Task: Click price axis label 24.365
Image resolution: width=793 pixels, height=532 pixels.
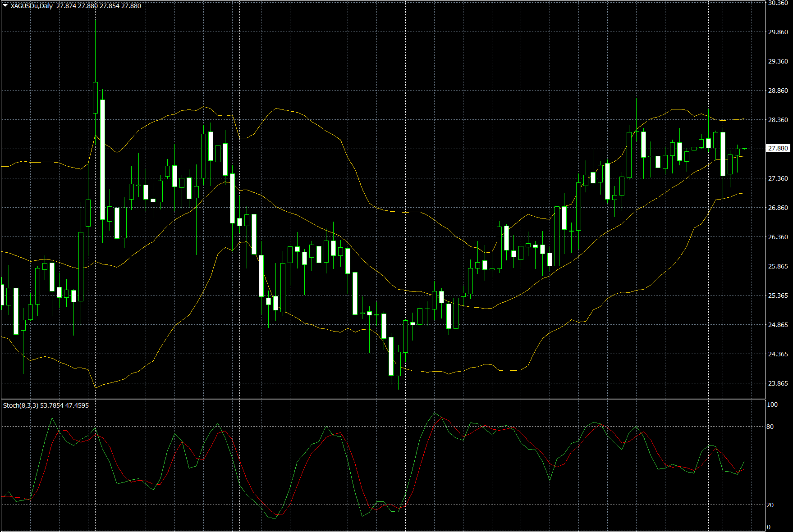Action: (778, 354)
